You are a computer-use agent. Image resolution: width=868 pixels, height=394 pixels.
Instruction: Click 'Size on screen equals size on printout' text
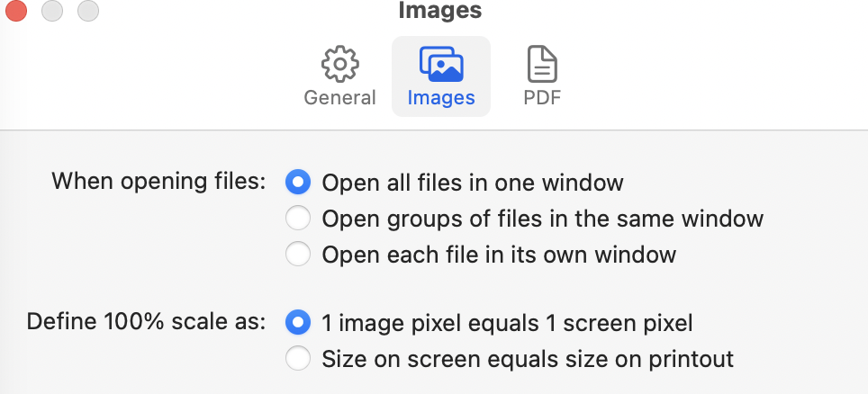click(528, 360)
